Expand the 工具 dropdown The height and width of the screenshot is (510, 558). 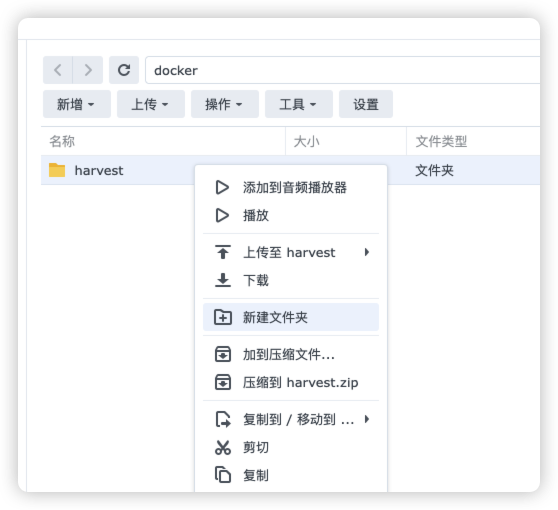point(299,104)
